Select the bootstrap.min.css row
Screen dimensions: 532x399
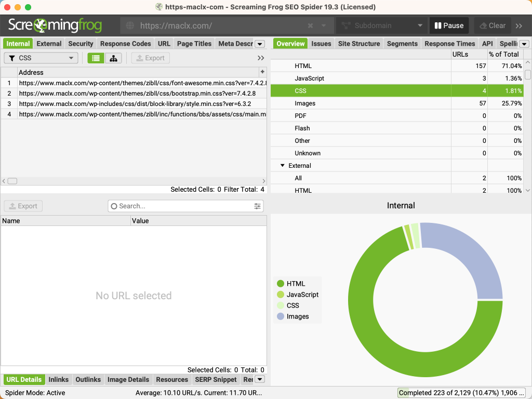(140, 94)
